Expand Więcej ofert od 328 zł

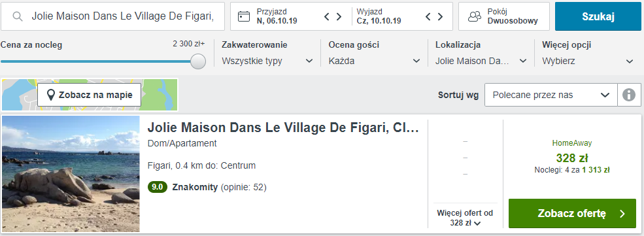(465, 218)
